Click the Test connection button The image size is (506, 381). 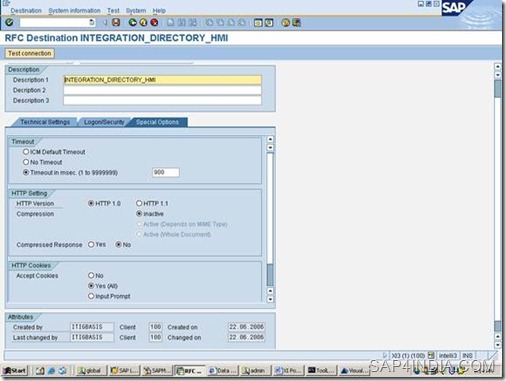point(29,53)
